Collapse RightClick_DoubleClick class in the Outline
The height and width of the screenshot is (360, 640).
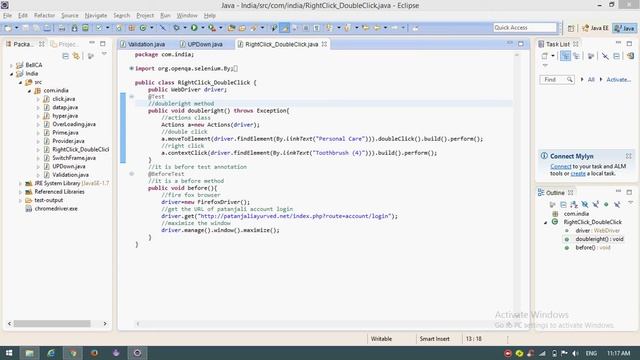[546, 222]
